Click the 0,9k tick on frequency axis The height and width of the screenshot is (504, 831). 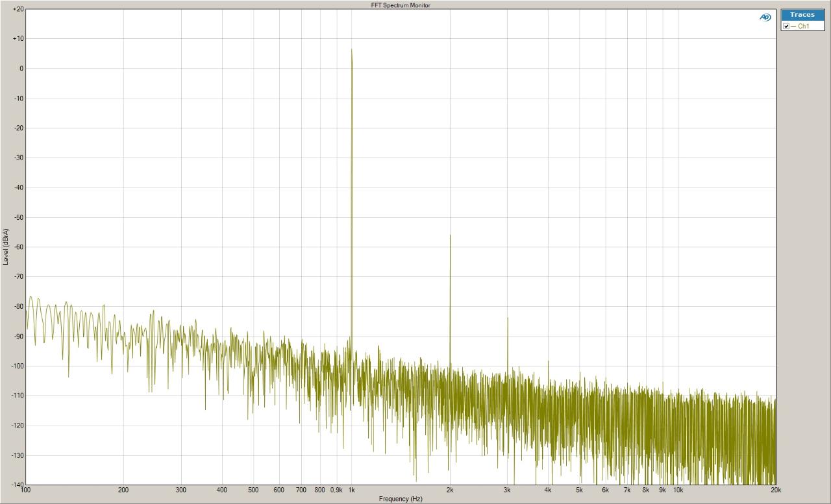(x=336, y=490)
